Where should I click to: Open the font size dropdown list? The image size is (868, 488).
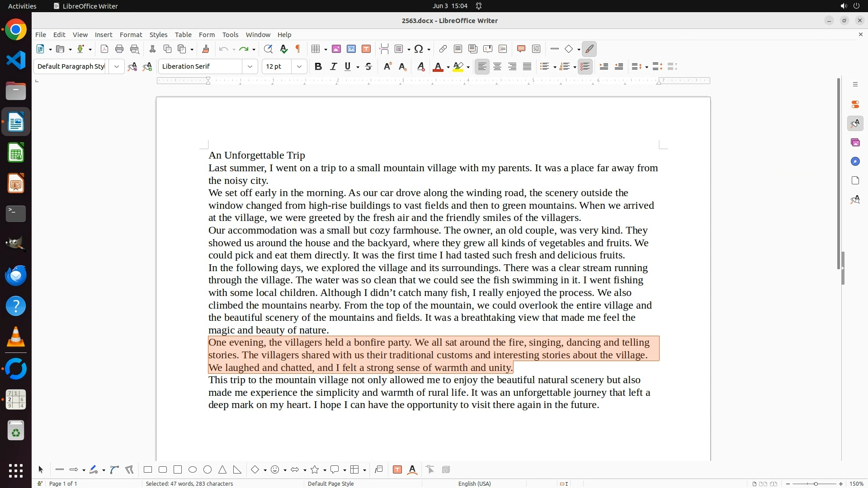[x=299, y=66]
